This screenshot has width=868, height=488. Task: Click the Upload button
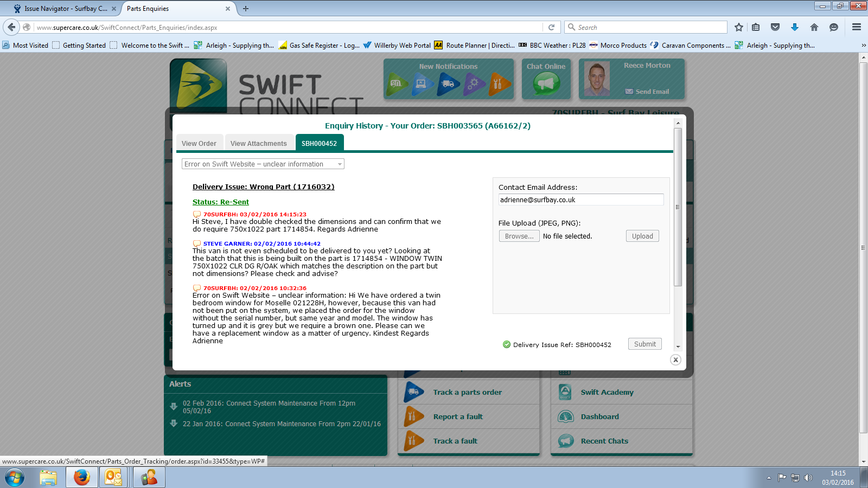(642, 236)
